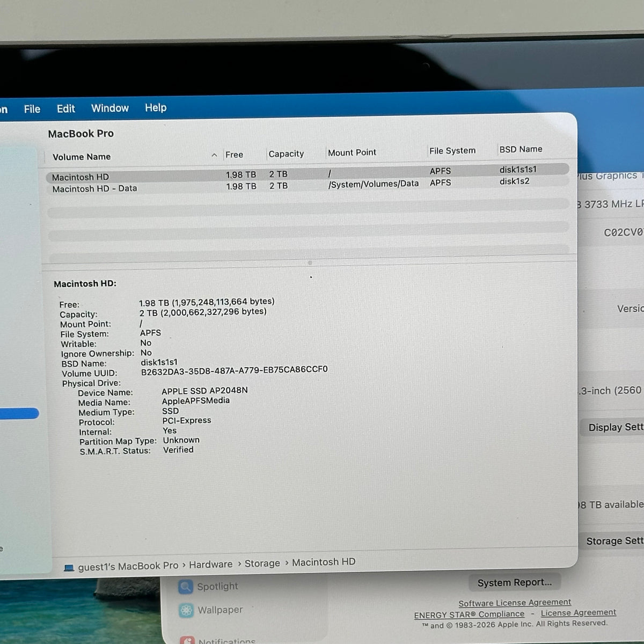Image resolution: width=644 pixels, height=644 pixels.
Task: Click the Volume UUID value B2632DA3
Action: (x=235, y=370)
